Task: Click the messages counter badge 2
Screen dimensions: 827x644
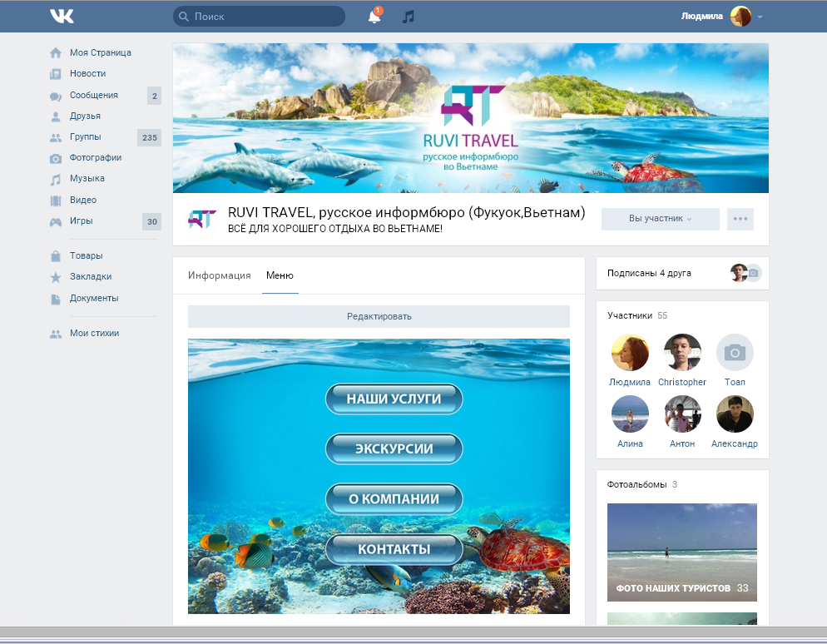Action: point(154,96)
